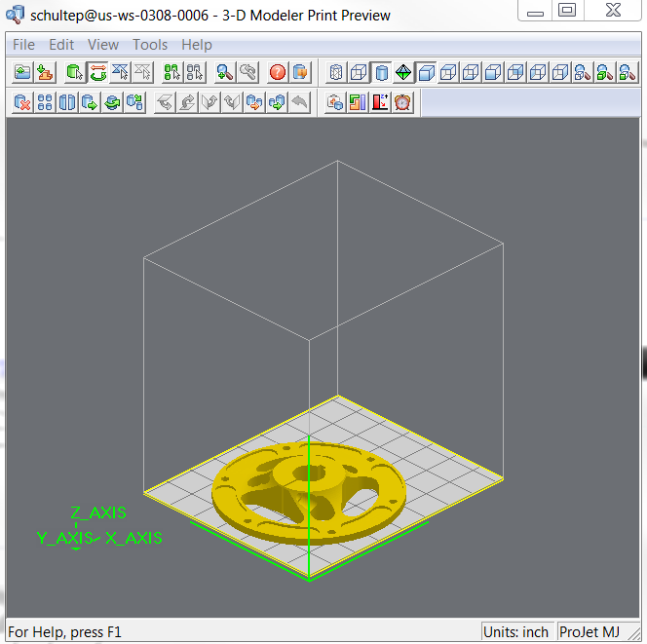This screenshot has width=647, height=644.
Task: Toggle the solid blue cylinder shading
Action: [x=381, y=72]
